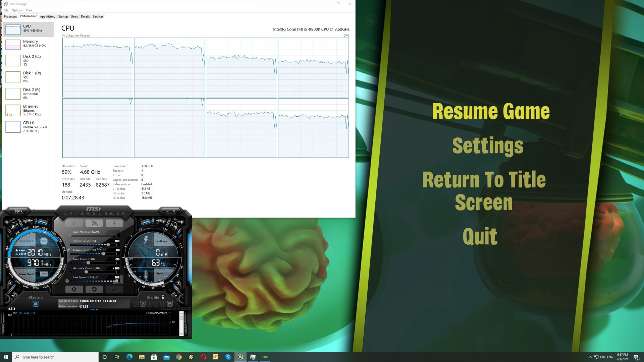Click the Kombustor 'K' button
The height and width of the screenshot is (362, 644).
[74, 223]
